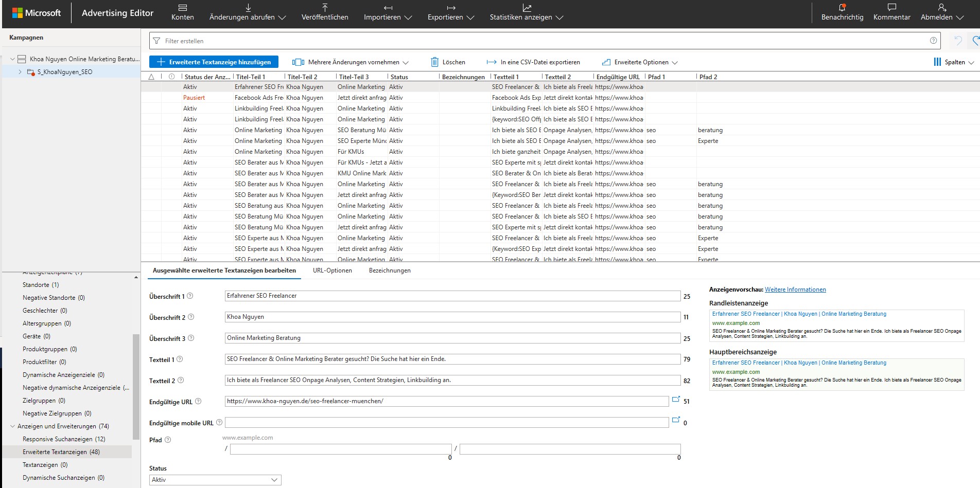The height and width of the screenshot is (488, 980).
Task: Open the Exportieren dropdown menu
Action: 451,12
